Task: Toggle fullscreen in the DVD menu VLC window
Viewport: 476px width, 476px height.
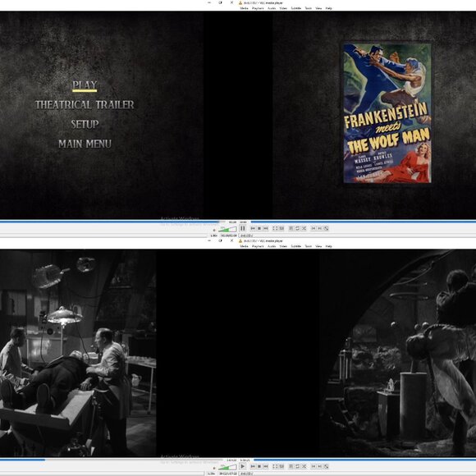Action: click(x=275, y=228)
